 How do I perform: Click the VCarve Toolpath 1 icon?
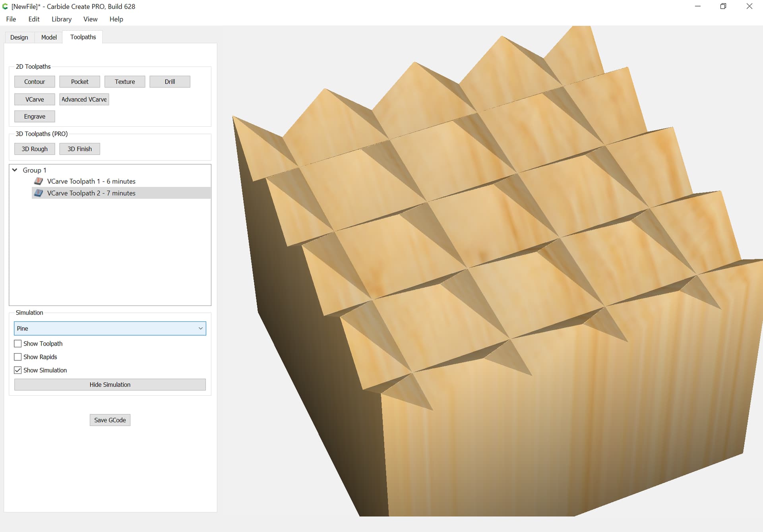coord(39,181)
